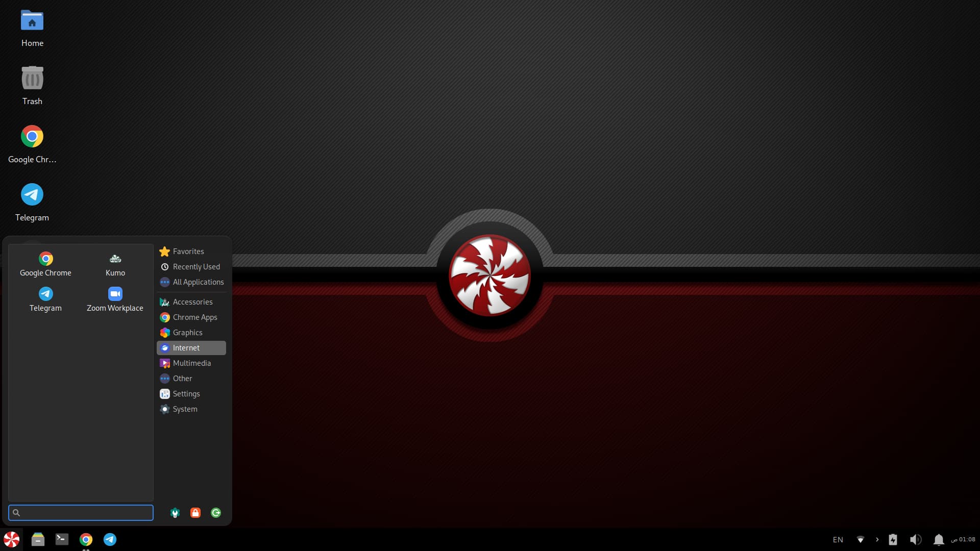This screenshot has width=980, height=551.
Task: Open the EN keyboard layout selector
Action: pyautogui.click(x=838, y=539)
